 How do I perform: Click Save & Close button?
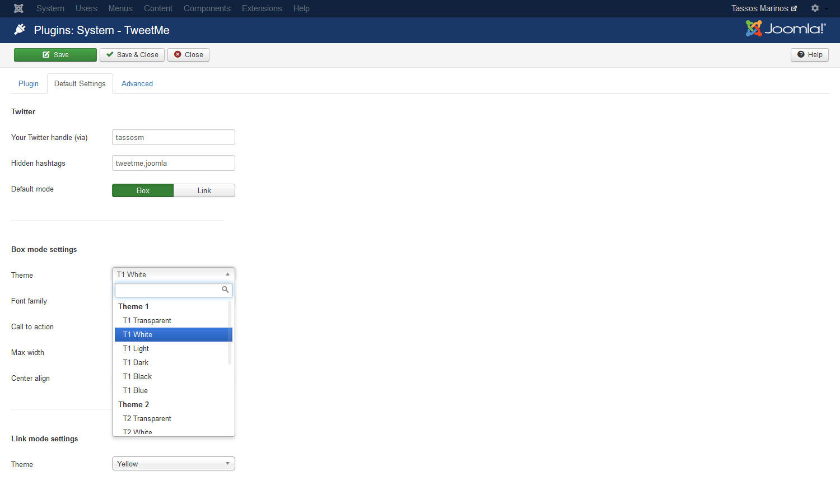point(132,54)
